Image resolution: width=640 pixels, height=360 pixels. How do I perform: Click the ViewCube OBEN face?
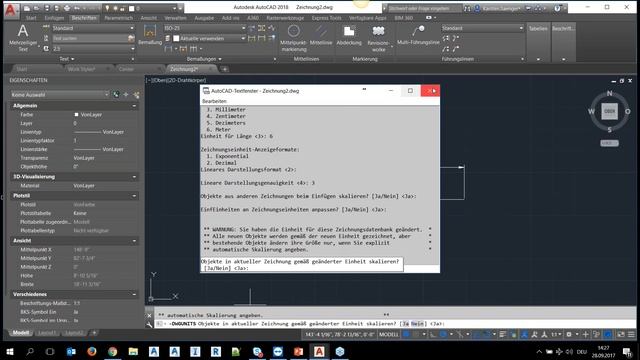coord(609,111)
